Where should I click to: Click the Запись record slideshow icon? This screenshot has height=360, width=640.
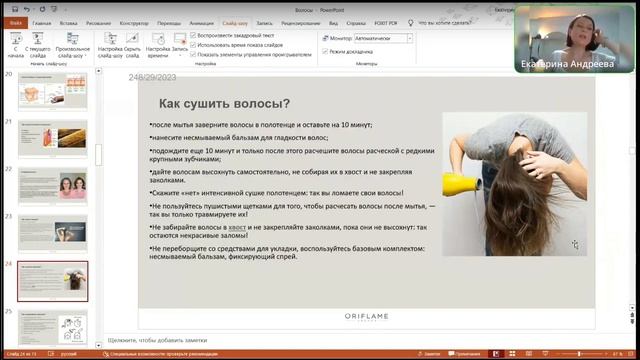[x=180, y=39]
